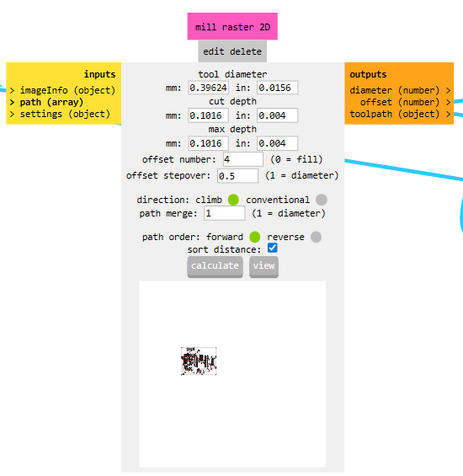
Task: Select the climb direction radio button
Action: point(233,200)
